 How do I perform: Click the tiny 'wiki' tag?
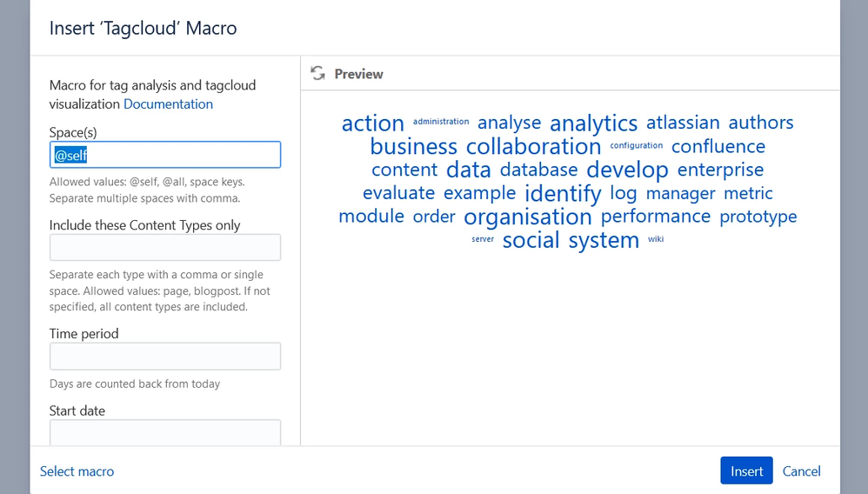pos(656,238)
